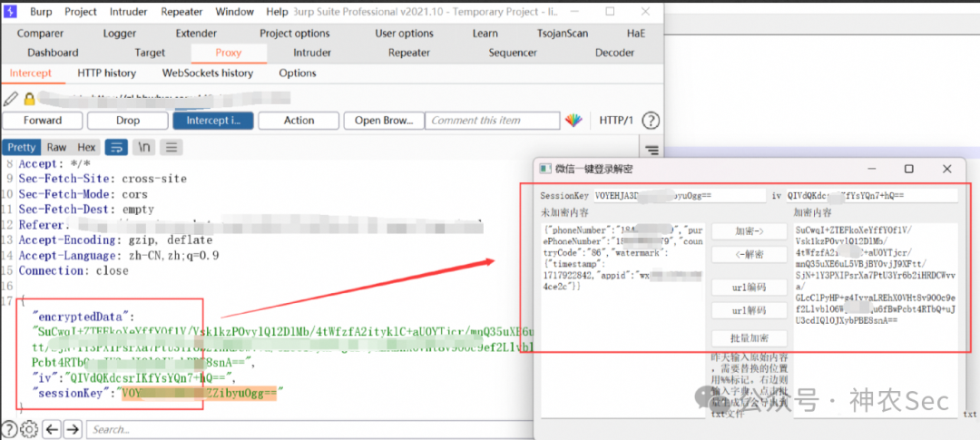Open the Window menu
The width and height of the screenshot is (980, 440).
pyautogui.click(x=235, y=11)
